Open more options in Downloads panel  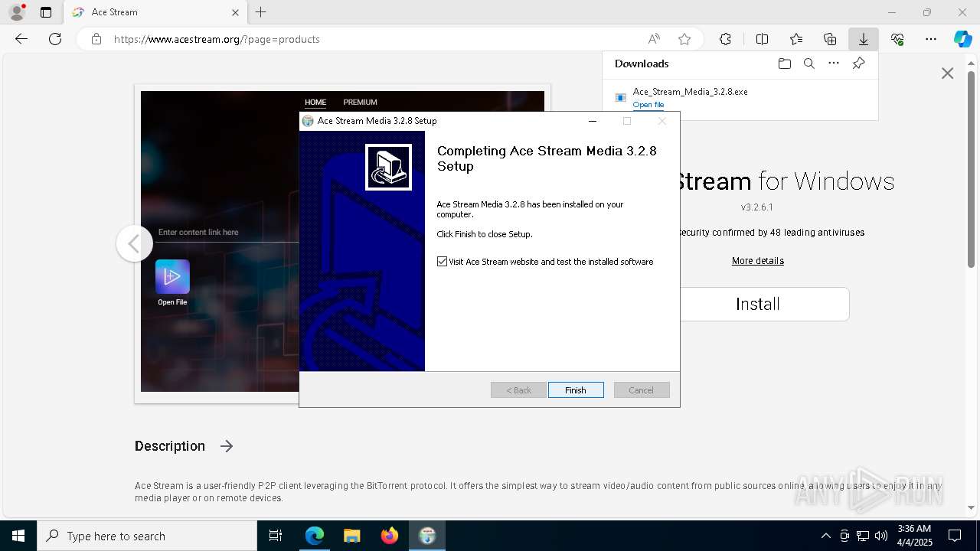[834, 64]
